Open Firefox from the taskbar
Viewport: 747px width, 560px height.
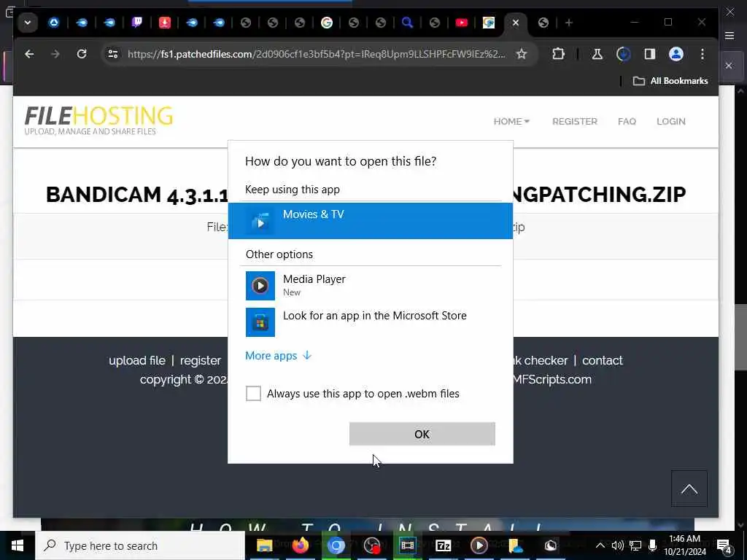[x=300, y=545]
